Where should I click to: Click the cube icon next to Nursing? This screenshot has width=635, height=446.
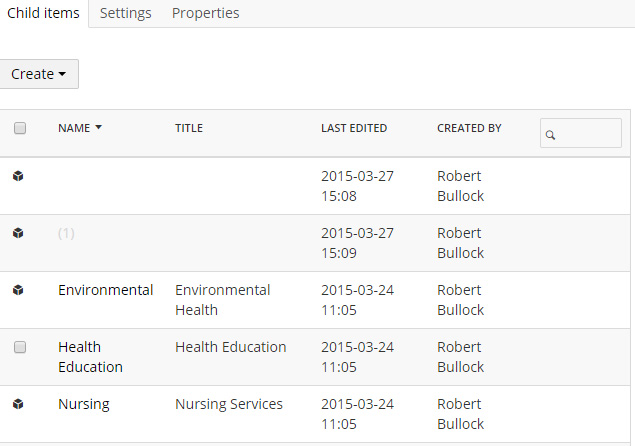18,404
